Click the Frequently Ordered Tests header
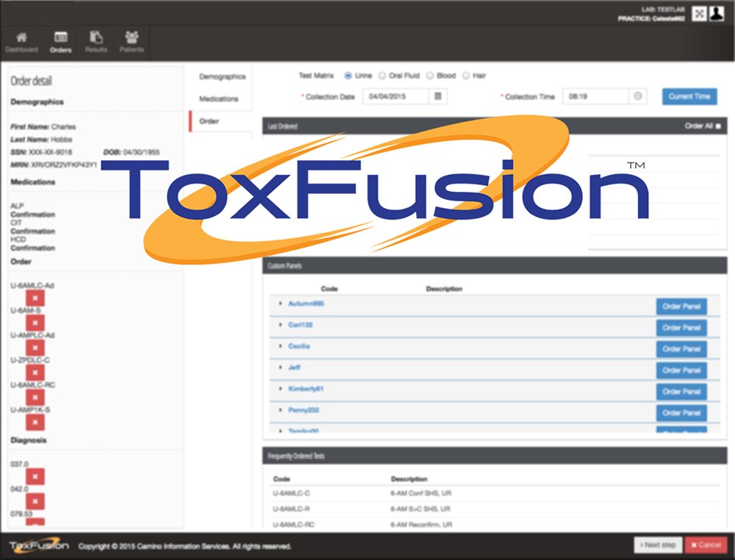The width and height of the screenshot is (735, 560). click(x=495, y=456)
